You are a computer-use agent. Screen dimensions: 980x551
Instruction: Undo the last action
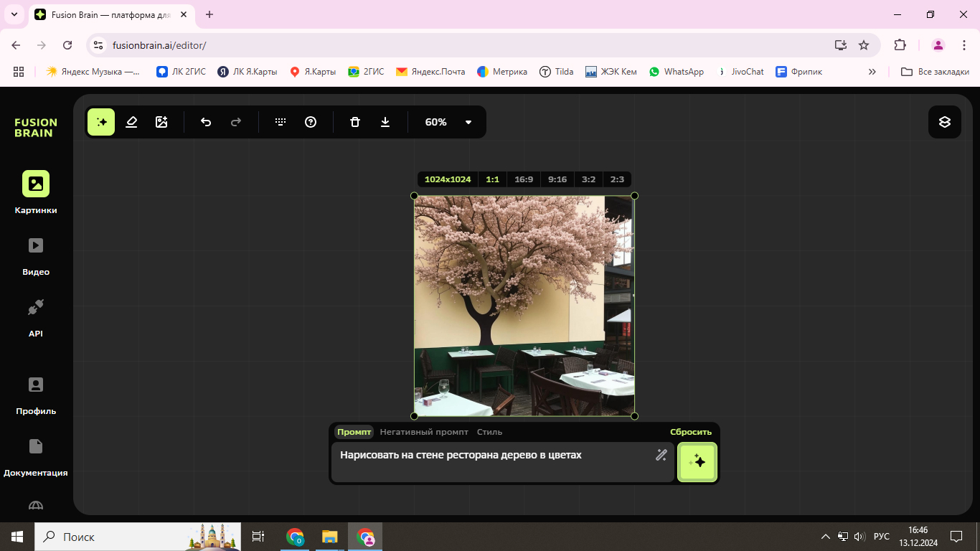[206, 122]
